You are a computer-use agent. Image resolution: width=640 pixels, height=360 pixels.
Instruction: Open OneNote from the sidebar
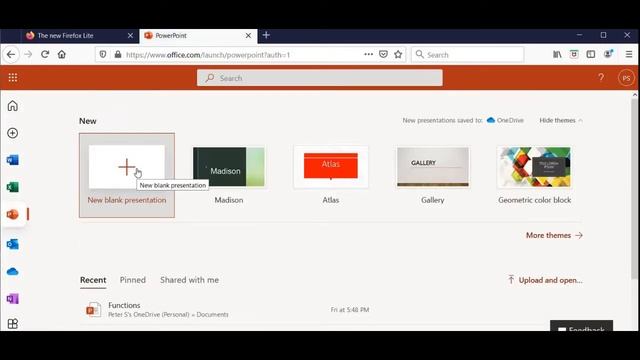[x=13, y=299]
